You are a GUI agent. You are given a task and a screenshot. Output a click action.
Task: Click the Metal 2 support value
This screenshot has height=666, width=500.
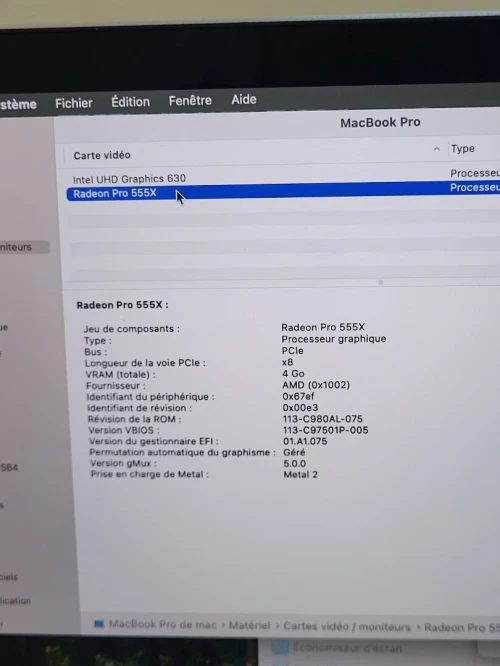[x=300, y=474]
